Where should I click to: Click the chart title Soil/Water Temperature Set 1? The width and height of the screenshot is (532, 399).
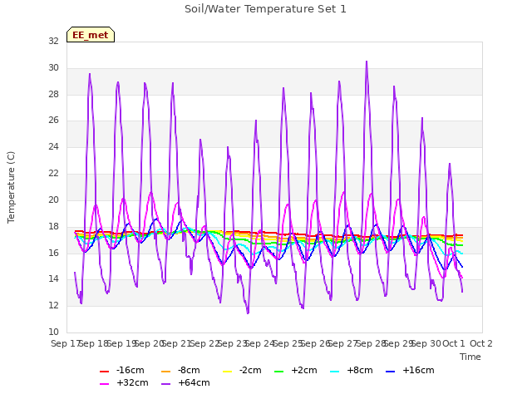pyautogui.click(x=265, y=9)
